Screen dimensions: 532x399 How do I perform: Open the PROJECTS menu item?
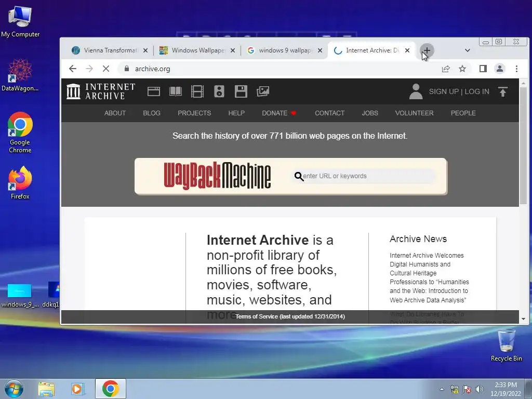[x=194, y=113]
